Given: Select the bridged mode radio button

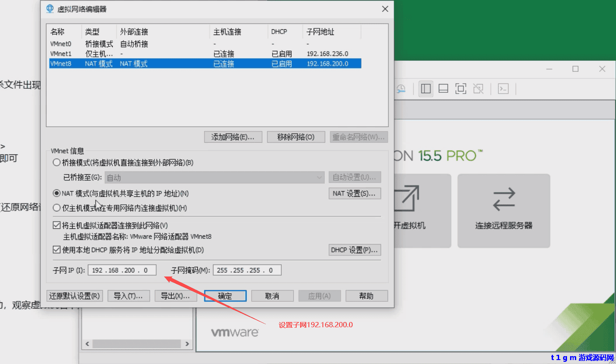Looking at the screenshot, I should 56,163.
